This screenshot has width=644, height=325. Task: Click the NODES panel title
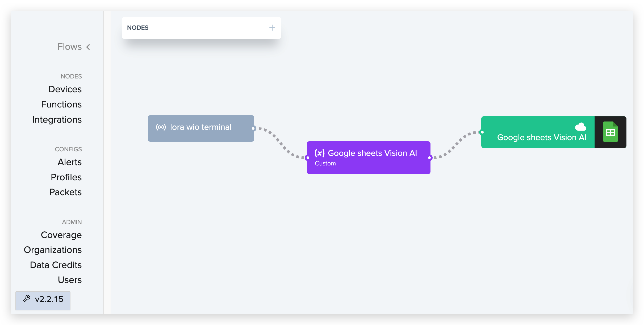tap(138, 28)
